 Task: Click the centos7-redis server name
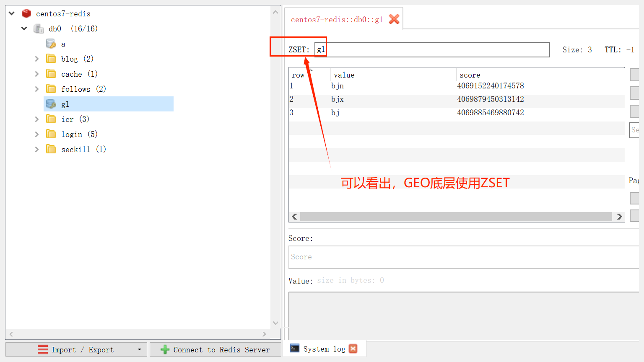click(63, 14)
